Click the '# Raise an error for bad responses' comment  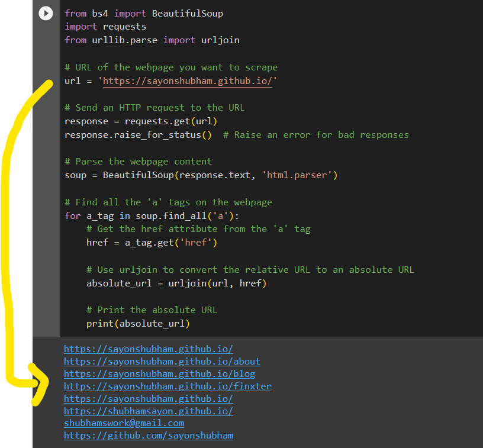[316, 135]
